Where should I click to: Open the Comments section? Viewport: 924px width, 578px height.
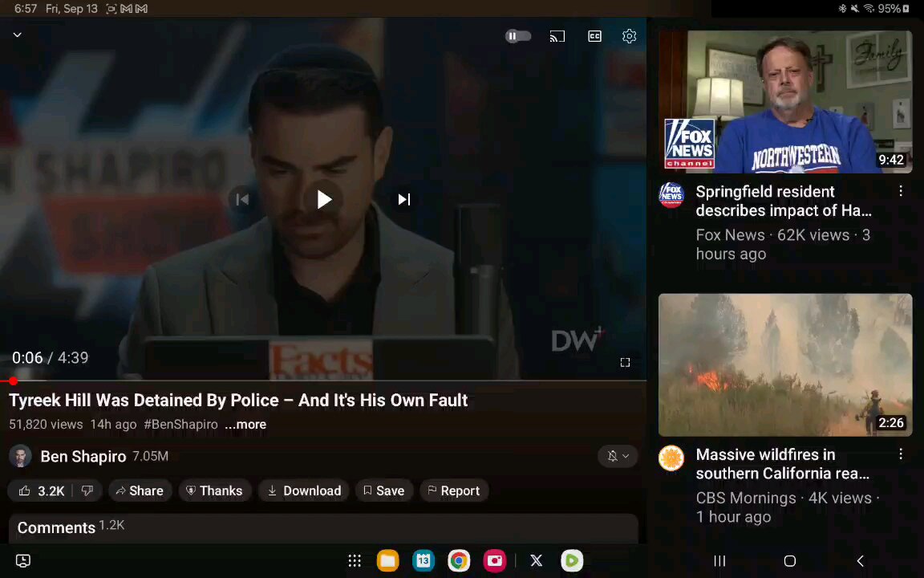pos(323,528)
